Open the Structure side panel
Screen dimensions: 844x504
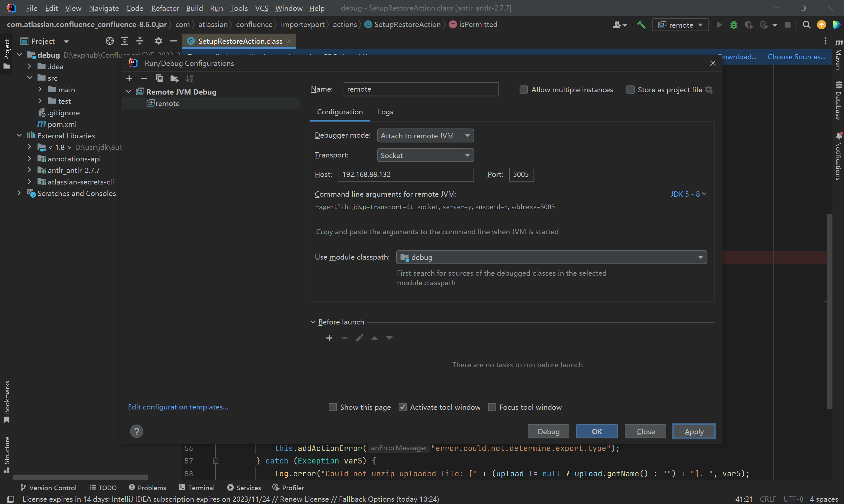7,454
